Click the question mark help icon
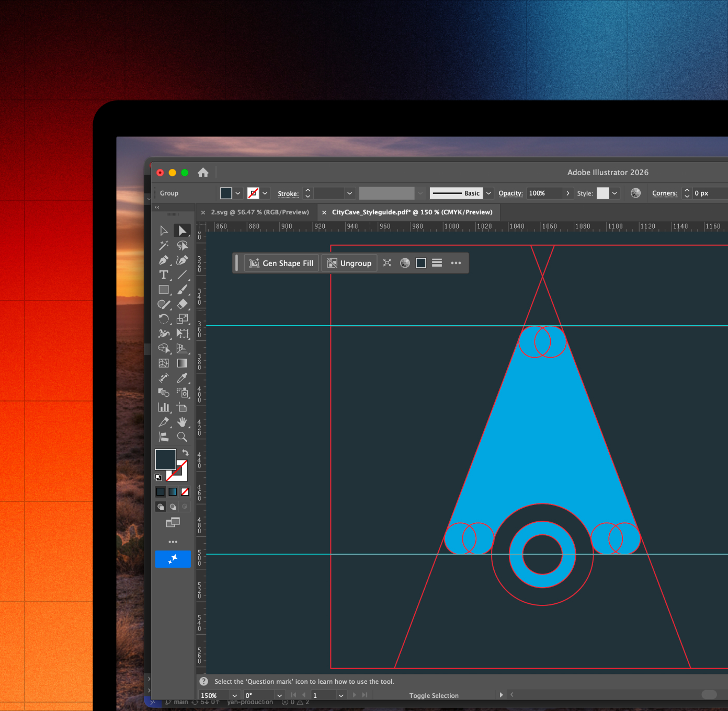Viewport: 728px width, 711px height. tap(204, 681)
